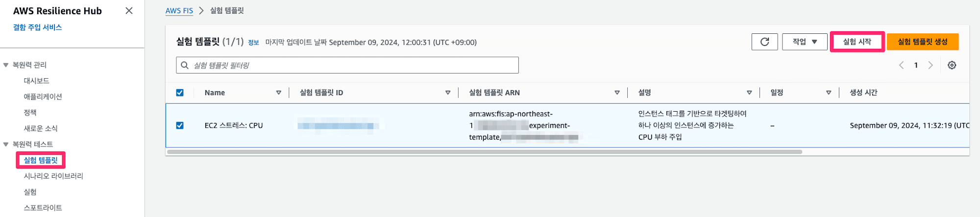
Task: Follow the AWS FIS breadcrumb link
Action: [179, 11]
